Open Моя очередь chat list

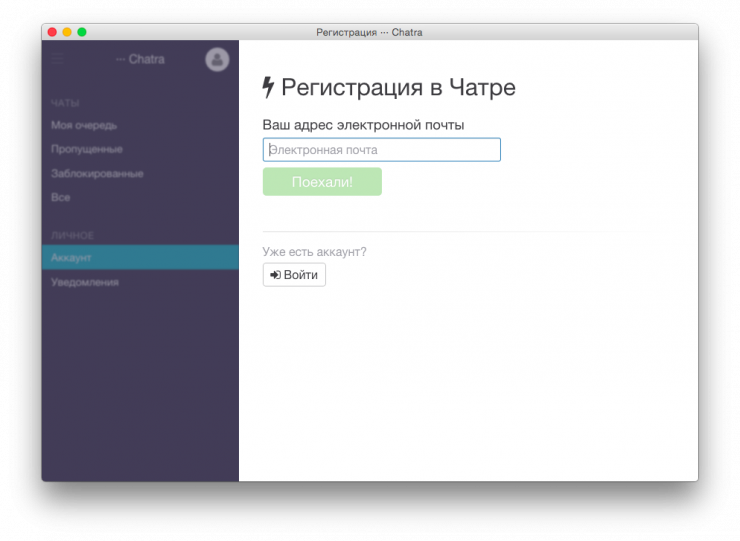[x=84, y=126]
